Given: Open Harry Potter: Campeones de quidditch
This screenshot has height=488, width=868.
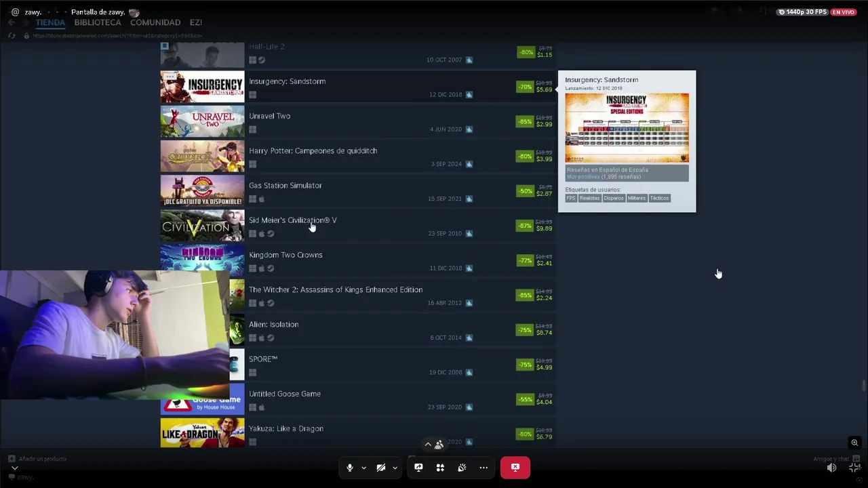Looking at the screenshot, I should [313, 150].
